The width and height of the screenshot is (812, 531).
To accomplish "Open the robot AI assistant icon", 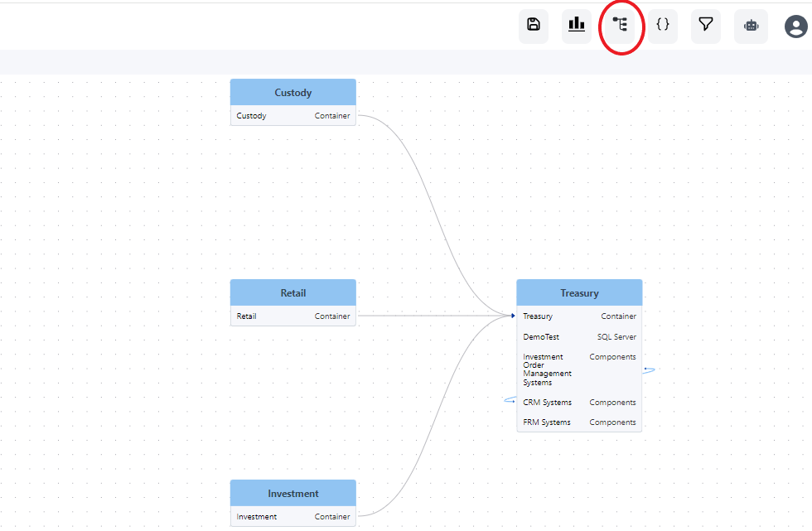I will point(750,26).
